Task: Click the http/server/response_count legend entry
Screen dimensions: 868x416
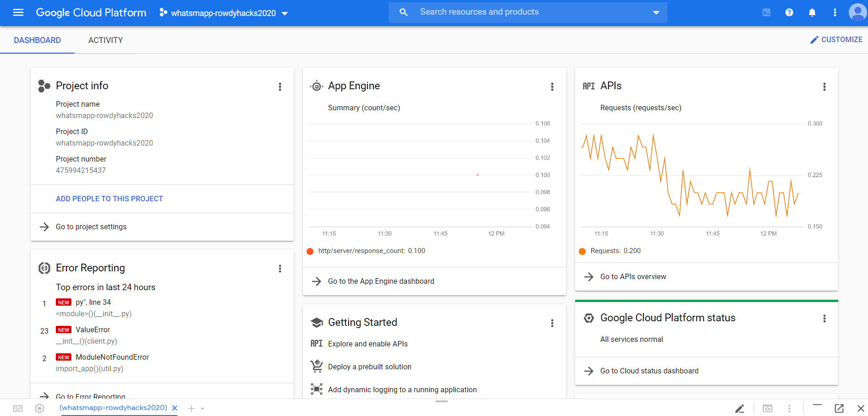Action: [366, 251]
